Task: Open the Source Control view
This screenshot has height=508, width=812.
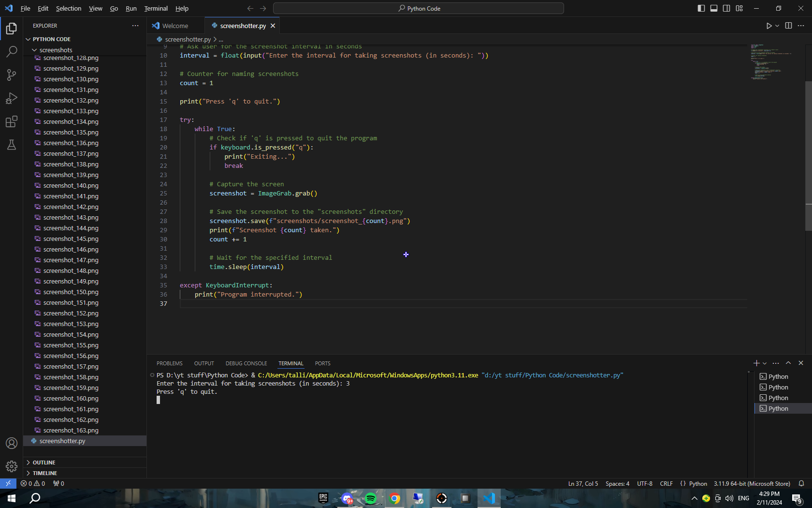Action: [12, 75]
